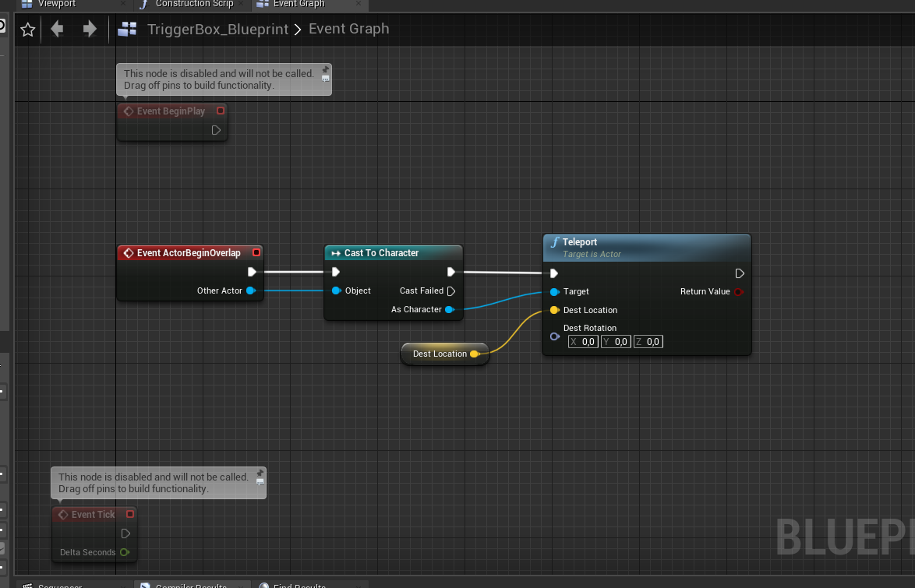Edit Dest Rotation Y value field

click(x=616, y=342)
